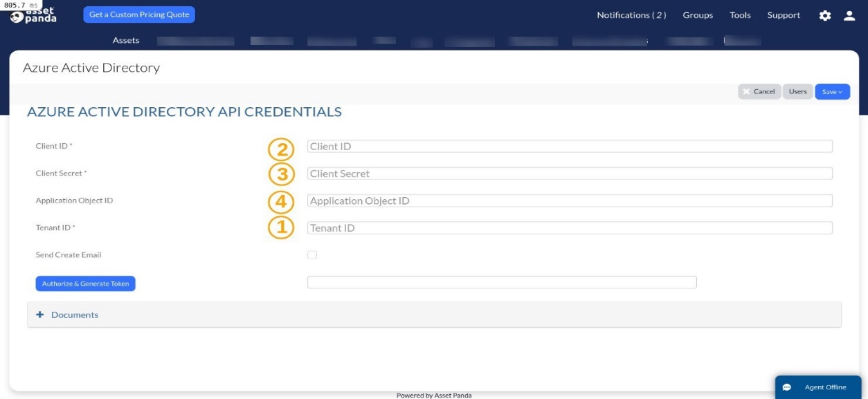Open the Tools menu

point(740,15)
